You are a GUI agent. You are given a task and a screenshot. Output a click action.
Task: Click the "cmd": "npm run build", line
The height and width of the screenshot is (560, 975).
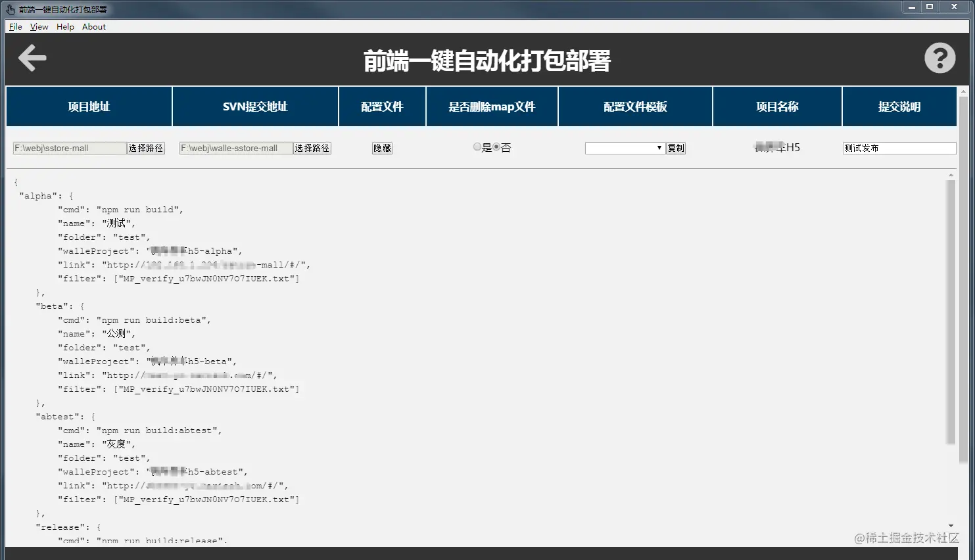point(120,210)
